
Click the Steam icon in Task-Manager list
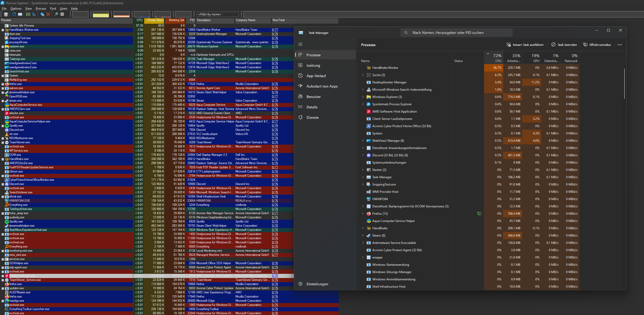tap(369, 236)
